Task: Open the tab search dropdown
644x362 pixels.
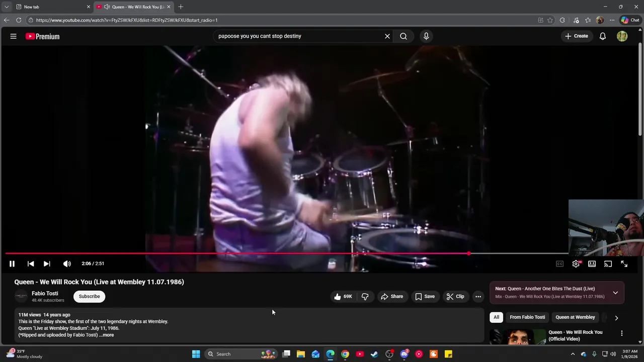Action: (x=6, y=7)
